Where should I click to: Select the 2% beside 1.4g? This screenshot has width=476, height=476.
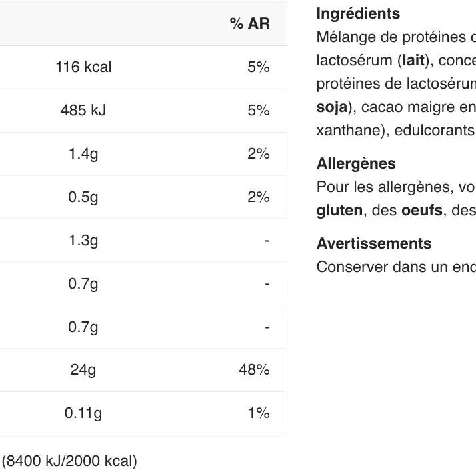coord(258,154)
